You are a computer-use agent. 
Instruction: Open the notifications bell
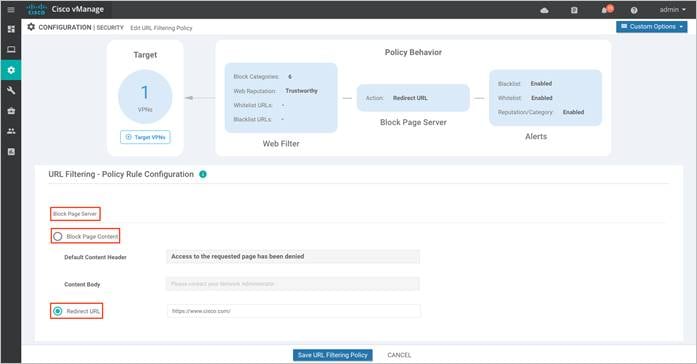coord(606,9)
